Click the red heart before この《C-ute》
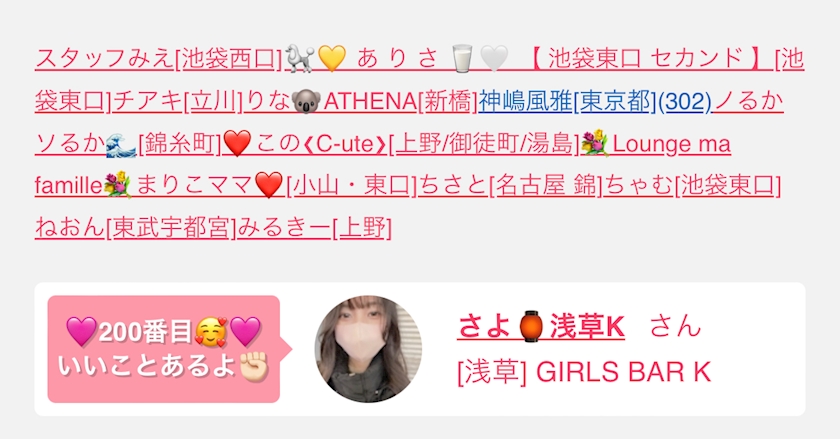 coord(237,144)
